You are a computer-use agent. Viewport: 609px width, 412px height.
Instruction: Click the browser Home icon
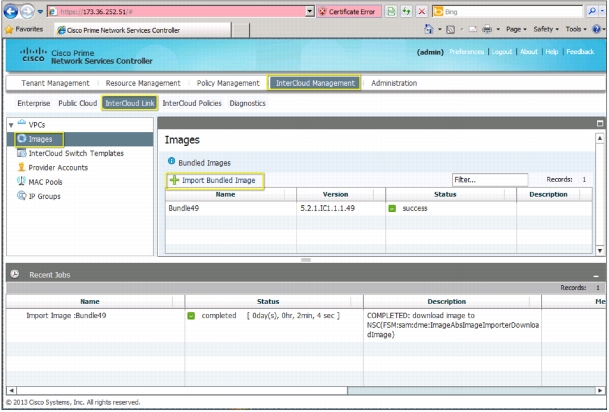coord(429,29)
